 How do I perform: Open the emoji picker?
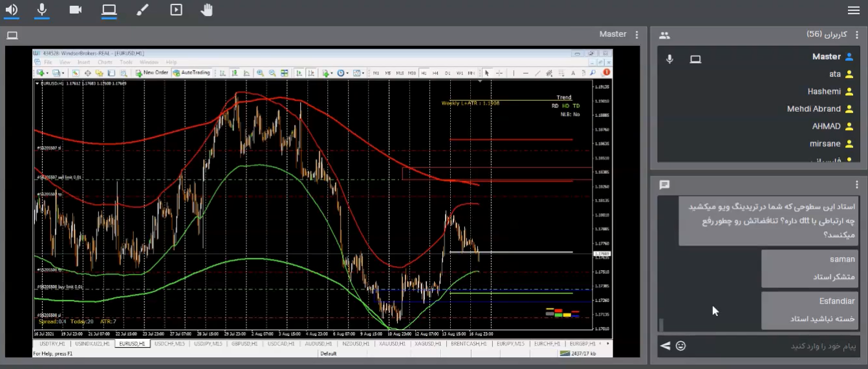pos(680,346)
